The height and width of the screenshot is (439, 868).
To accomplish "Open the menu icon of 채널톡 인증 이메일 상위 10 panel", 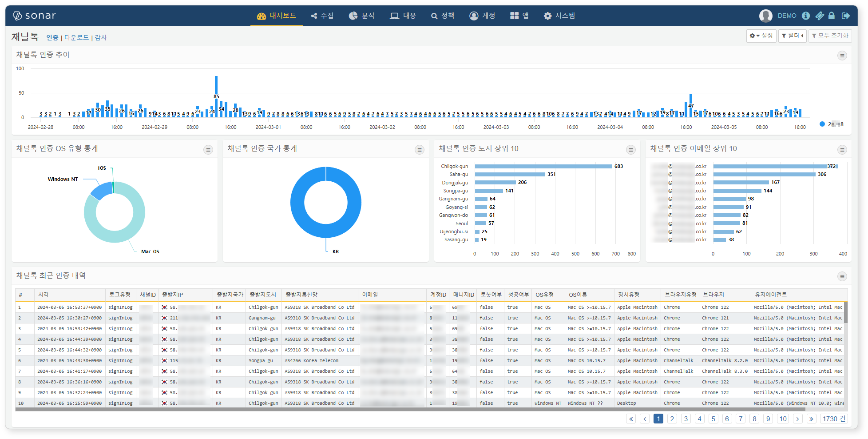I will coord(842,150).
